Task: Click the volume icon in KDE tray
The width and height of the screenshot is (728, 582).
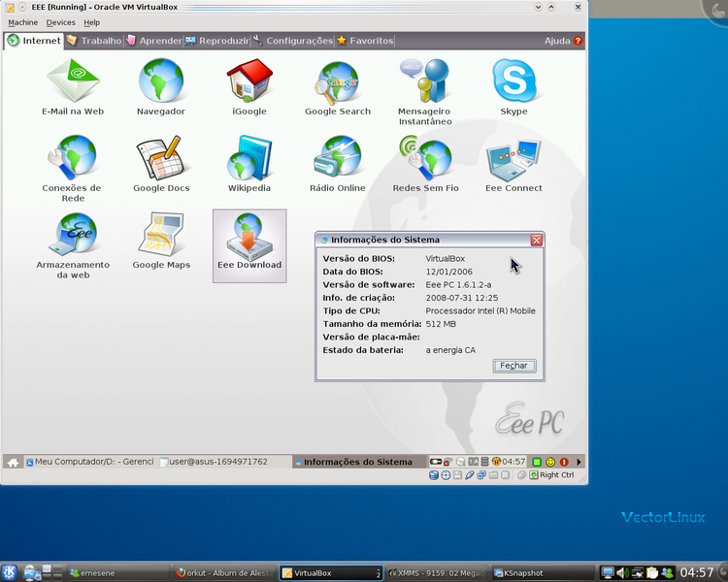Action: pyautogui.click(x=622, y=573)
